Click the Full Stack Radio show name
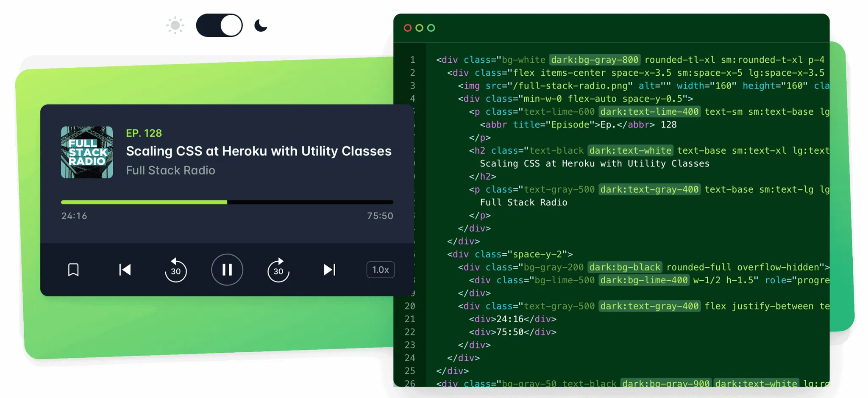868x398 pixels. pos(170,170)
